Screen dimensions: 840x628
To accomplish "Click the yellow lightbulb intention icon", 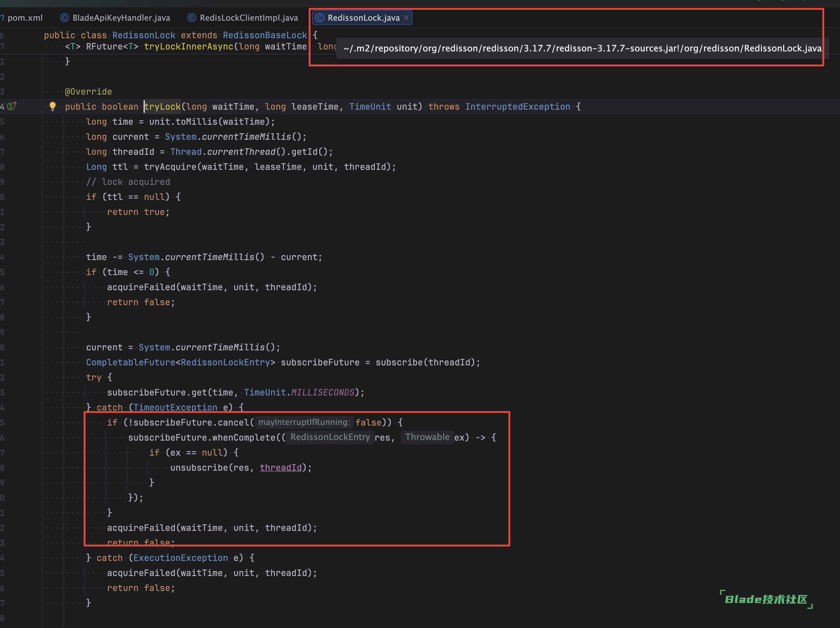I will pyautogui.click(x=52, y=106).
